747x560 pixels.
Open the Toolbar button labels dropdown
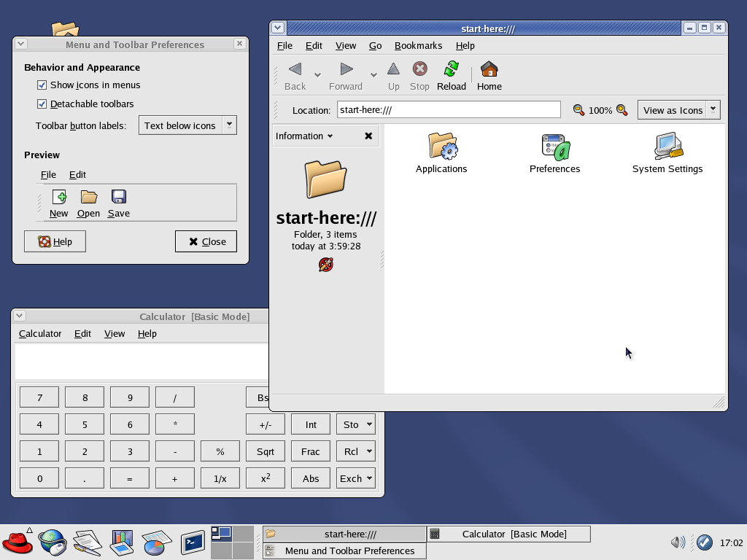(x=187, y=125)
